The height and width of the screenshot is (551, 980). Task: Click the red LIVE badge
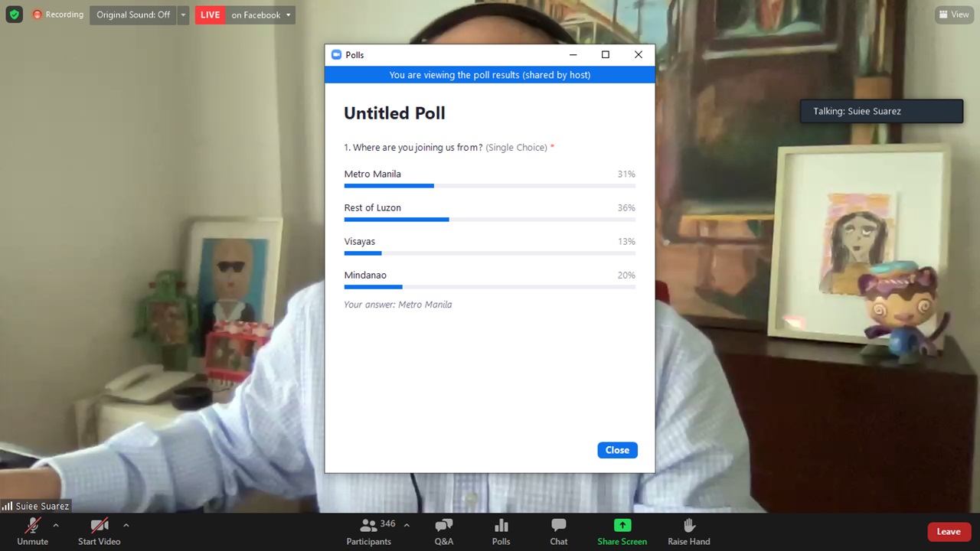[210, 15]
